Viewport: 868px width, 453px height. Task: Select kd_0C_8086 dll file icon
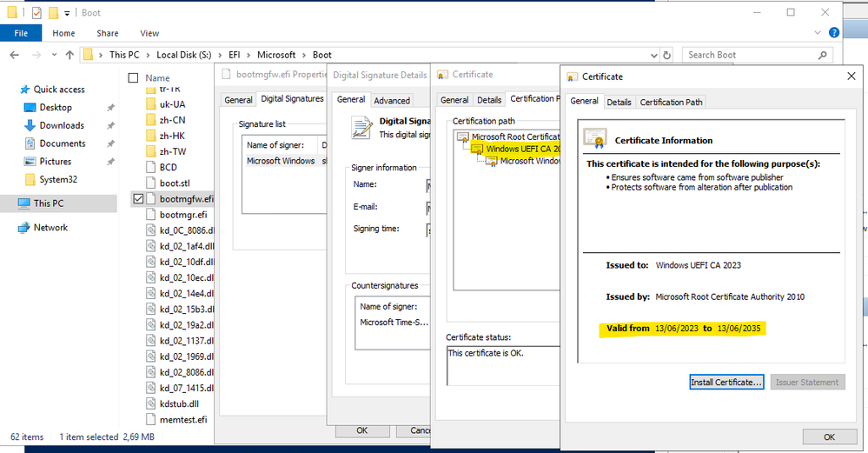pos(150,230)
